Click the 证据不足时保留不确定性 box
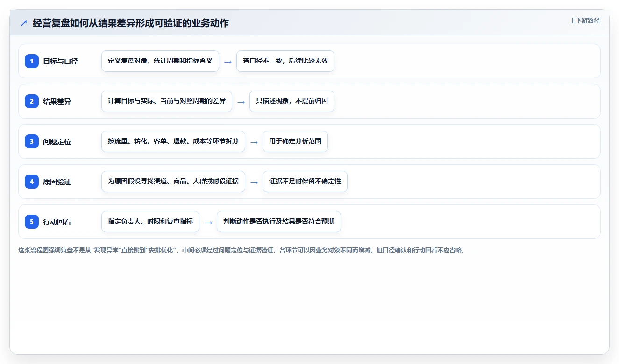 click(x=305, y=182)
